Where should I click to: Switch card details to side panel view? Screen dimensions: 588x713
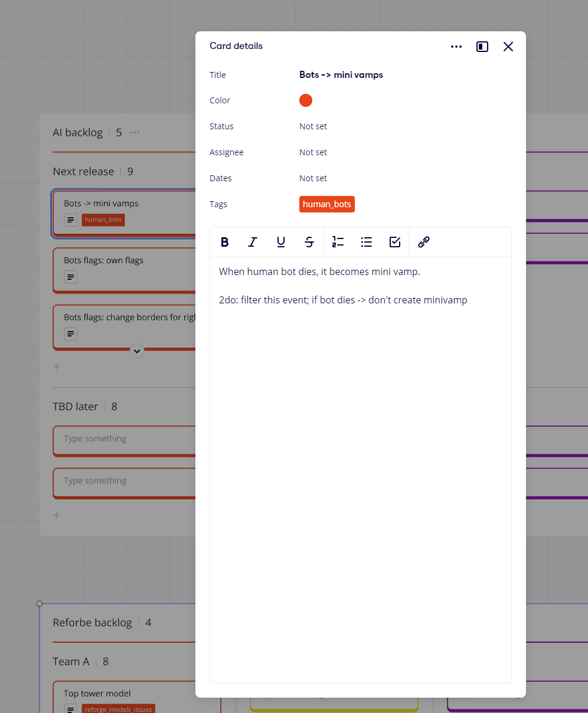coord(482,47)
